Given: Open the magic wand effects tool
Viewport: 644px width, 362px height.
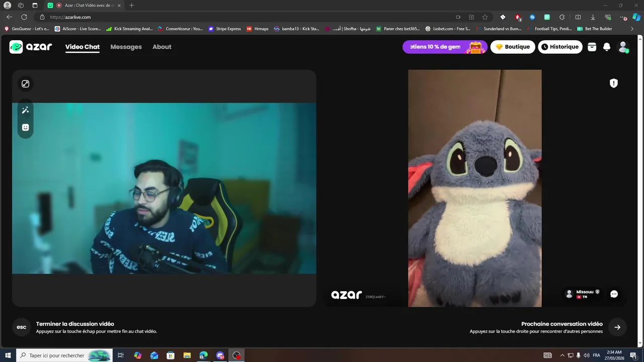Looking at the screenshot, I should coord(26,110).
